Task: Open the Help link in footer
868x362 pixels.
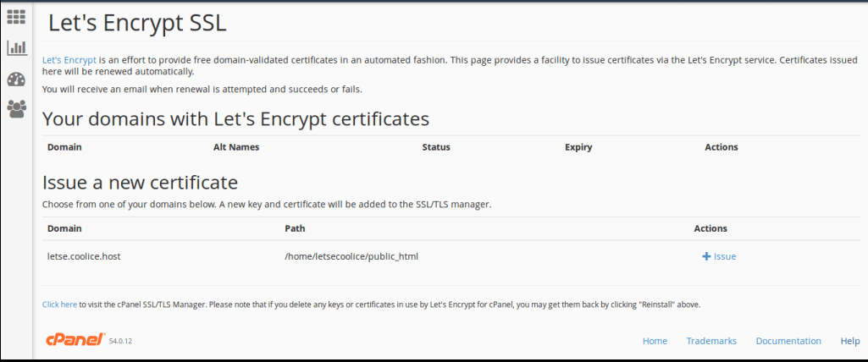Action: click(850, 341)
